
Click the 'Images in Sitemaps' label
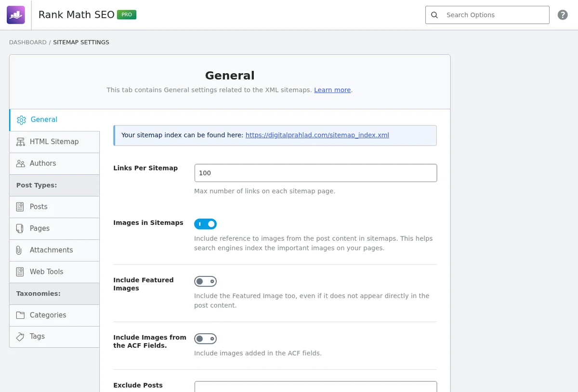[148, 223]
